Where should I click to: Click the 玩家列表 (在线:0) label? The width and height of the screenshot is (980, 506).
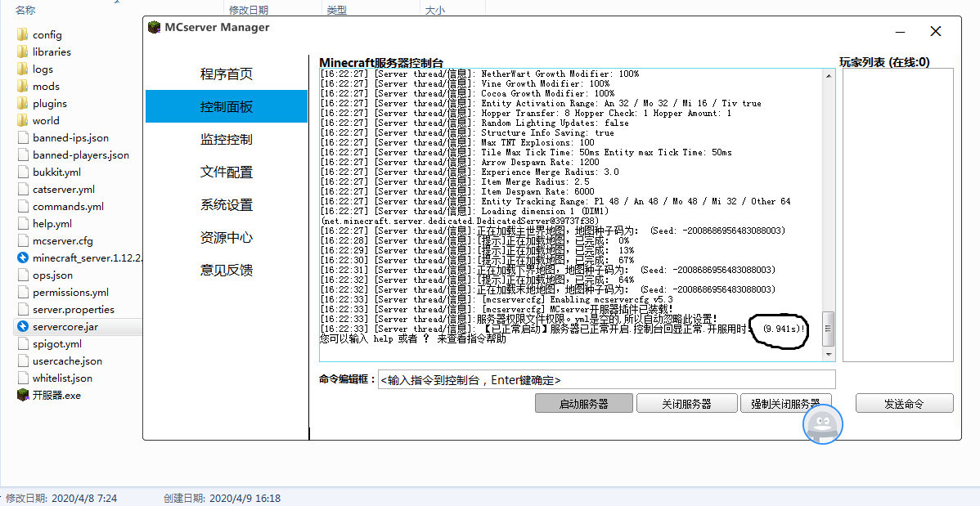[883, 62]
